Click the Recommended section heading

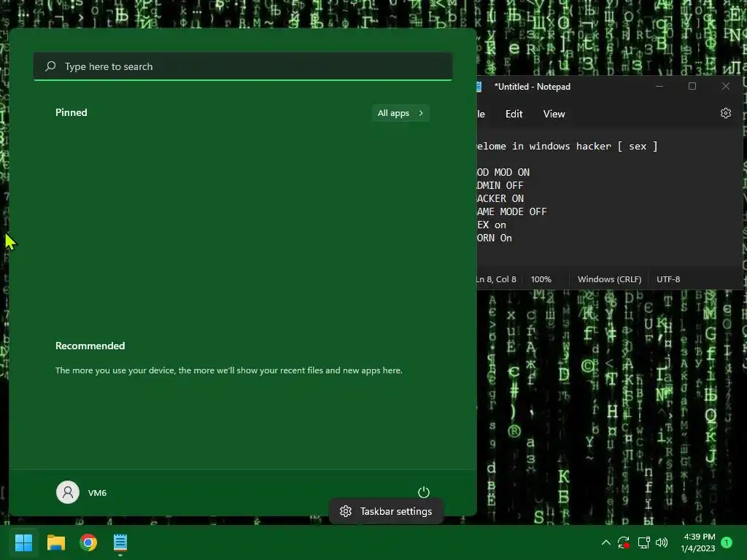click(x=90, y=346)
